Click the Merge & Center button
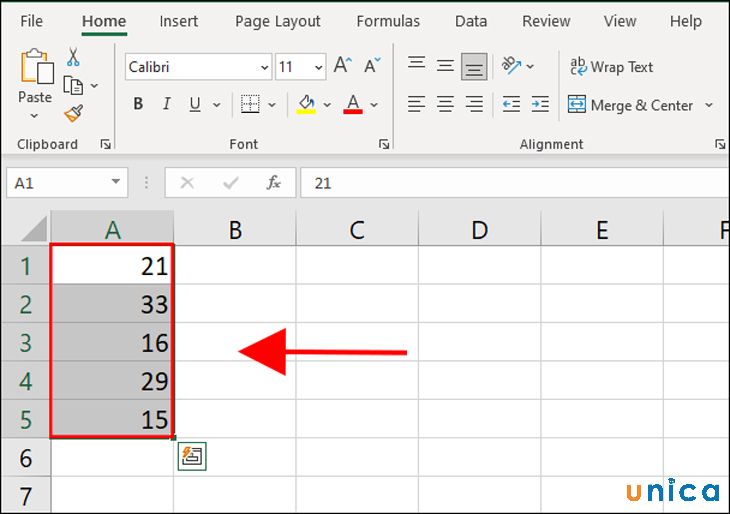 [631, 105]
